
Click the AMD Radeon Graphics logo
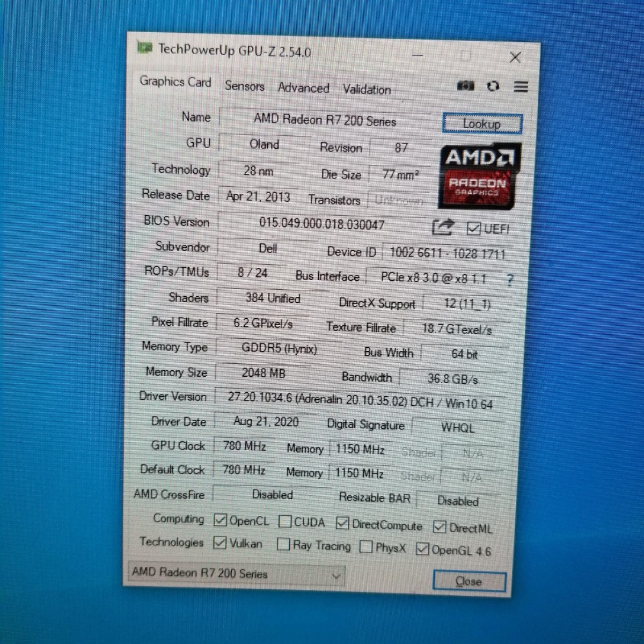point(479,175)
